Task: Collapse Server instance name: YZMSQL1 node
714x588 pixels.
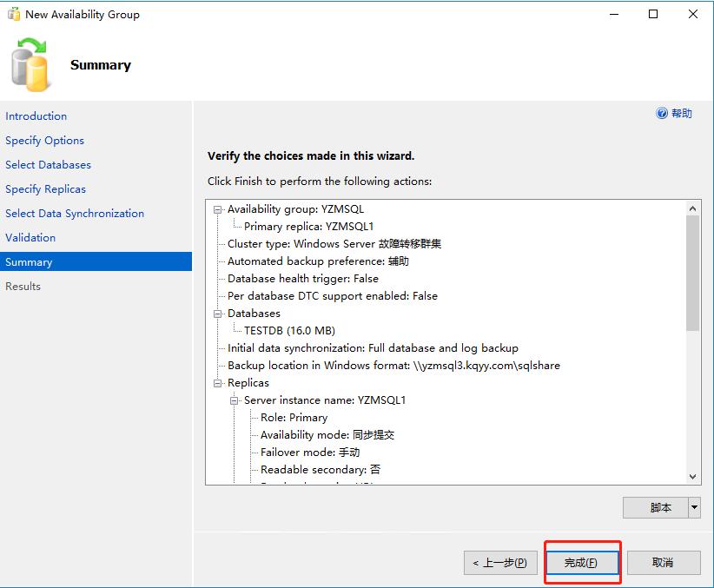Action: [x=234, y=400]
